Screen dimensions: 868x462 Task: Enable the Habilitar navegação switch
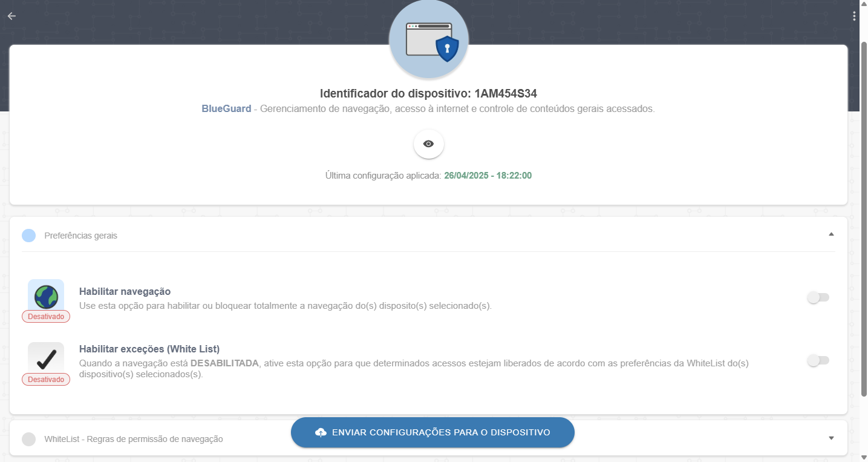coord(818,298)
